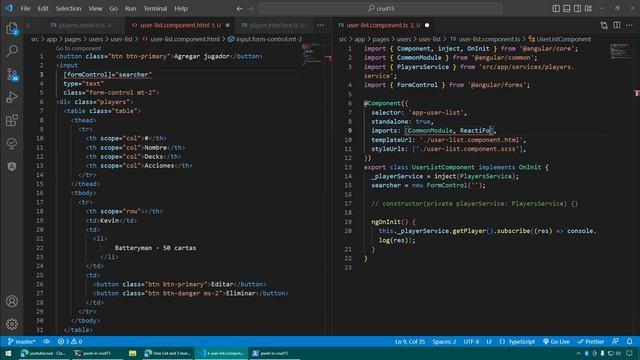Click the crud15 command center search box

[380, 9]
